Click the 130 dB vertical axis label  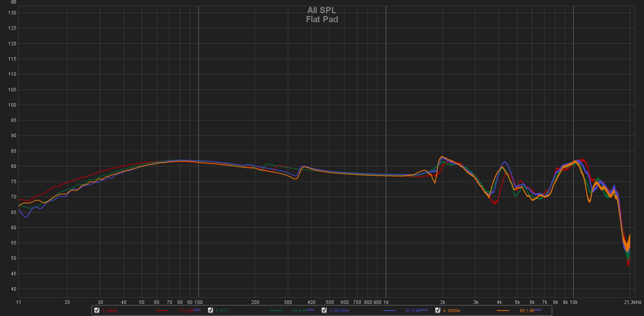pos(12,13)
